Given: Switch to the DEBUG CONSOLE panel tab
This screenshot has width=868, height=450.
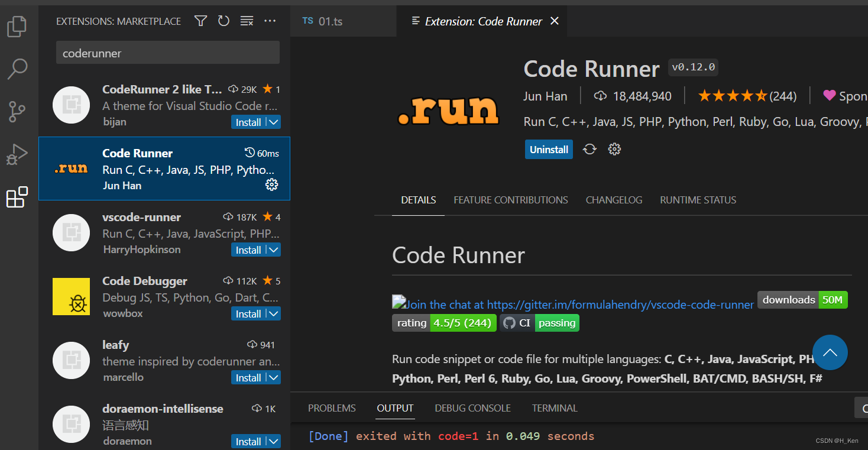Looking at the screenshot, I should [472, 408].
